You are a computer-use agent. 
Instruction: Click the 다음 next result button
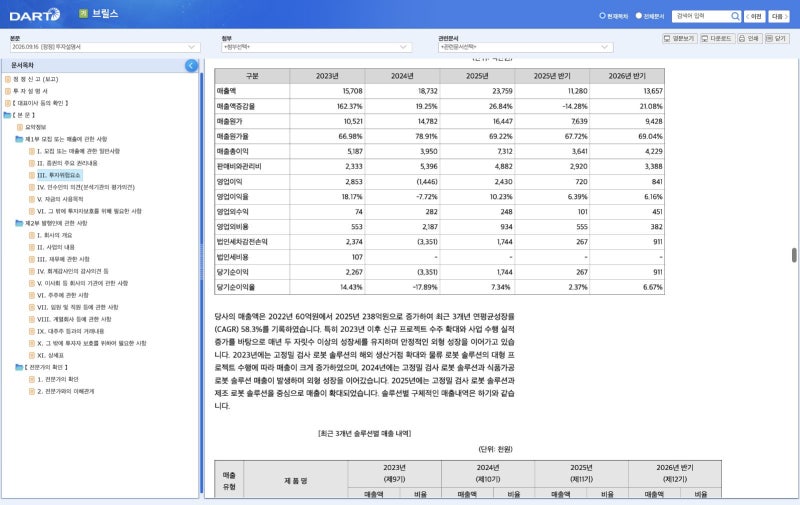[779, 16]
